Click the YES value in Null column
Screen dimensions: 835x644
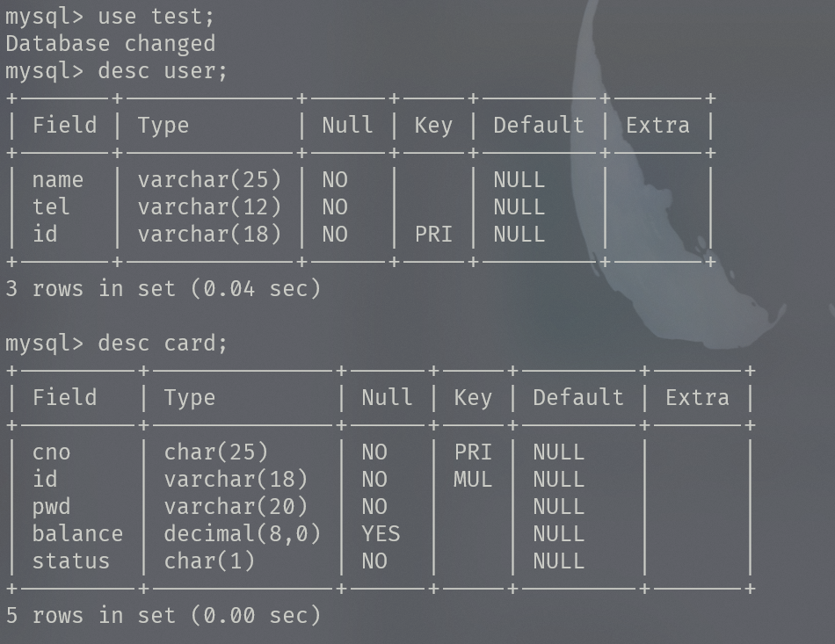tap(381, 533)
